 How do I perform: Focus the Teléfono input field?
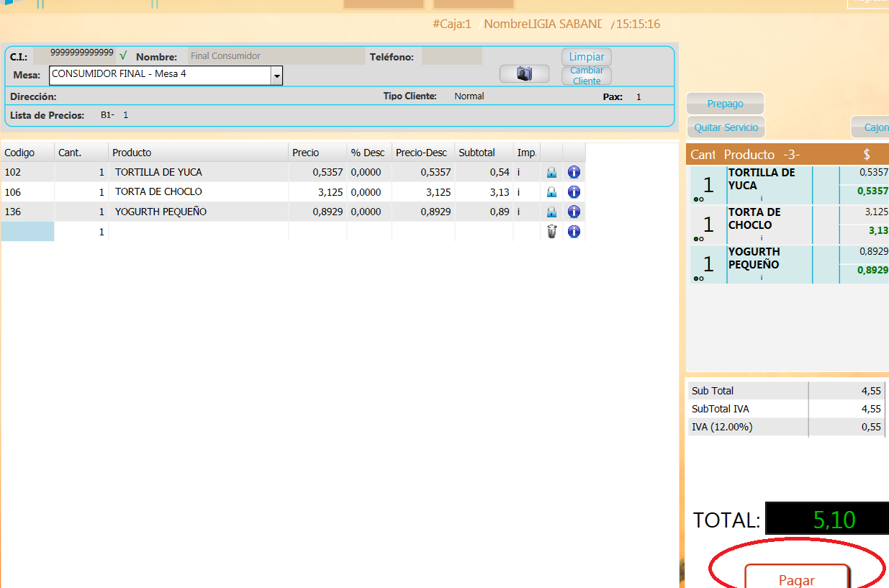pyautogui.click(x=451, y=56)
